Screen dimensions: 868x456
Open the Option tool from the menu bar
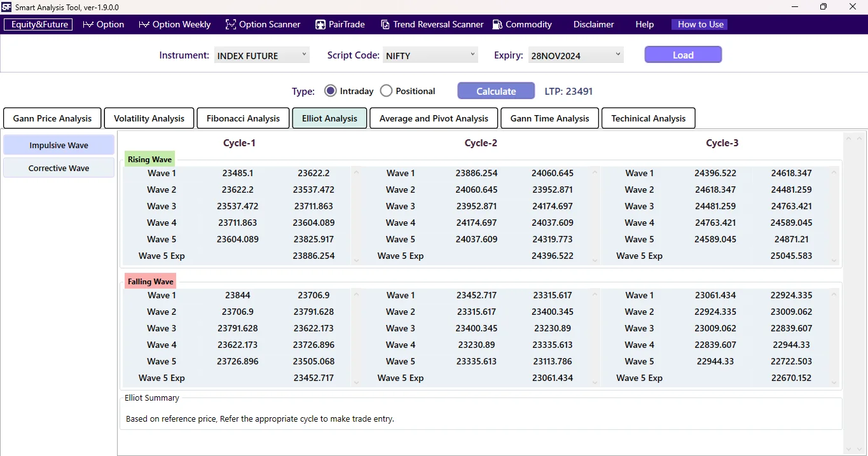(x=103, y=24)
